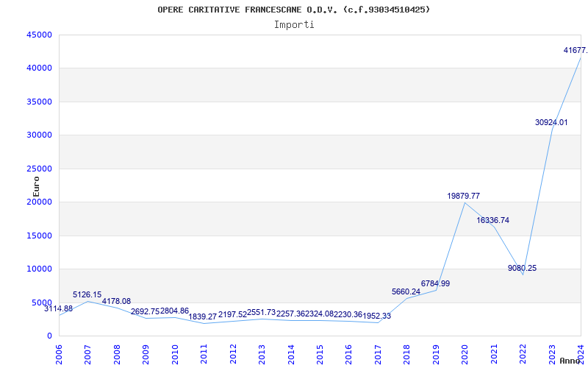Click x-axis year label 2018
588x368 pixels.
tap(407, 355)
